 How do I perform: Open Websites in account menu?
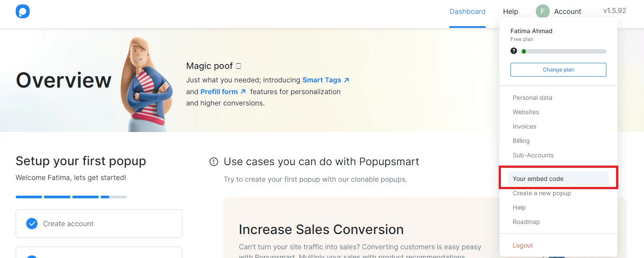[526, 112]
